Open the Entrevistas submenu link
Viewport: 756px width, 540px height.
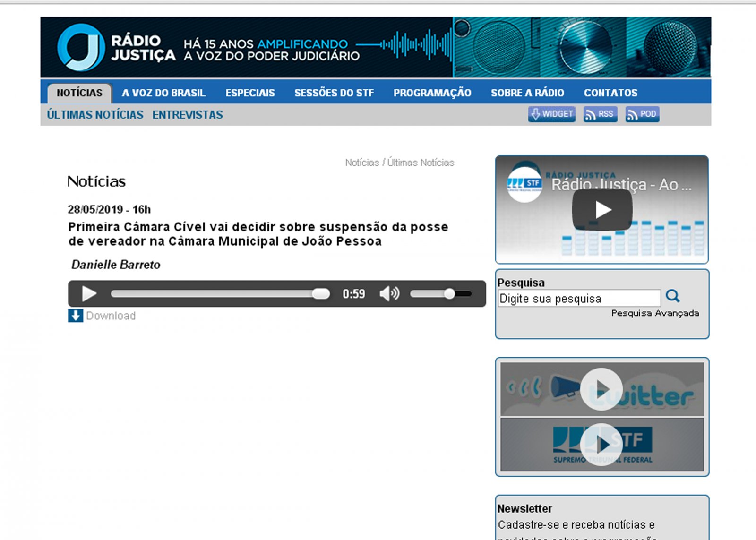point(187,115)
